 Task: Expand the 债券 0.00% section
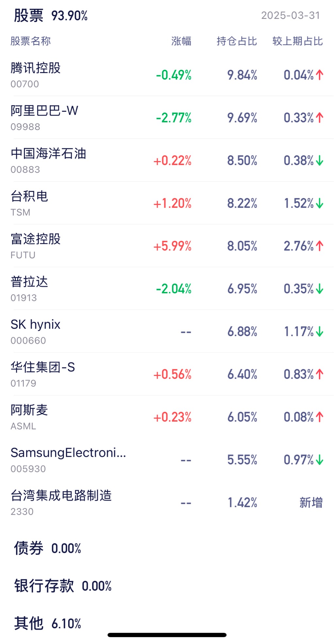48,548
